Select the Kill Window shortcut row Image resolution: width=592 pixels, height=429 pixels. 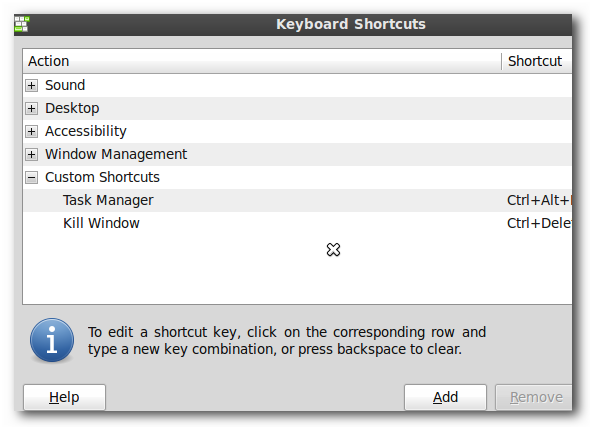(x=298, y=223)
